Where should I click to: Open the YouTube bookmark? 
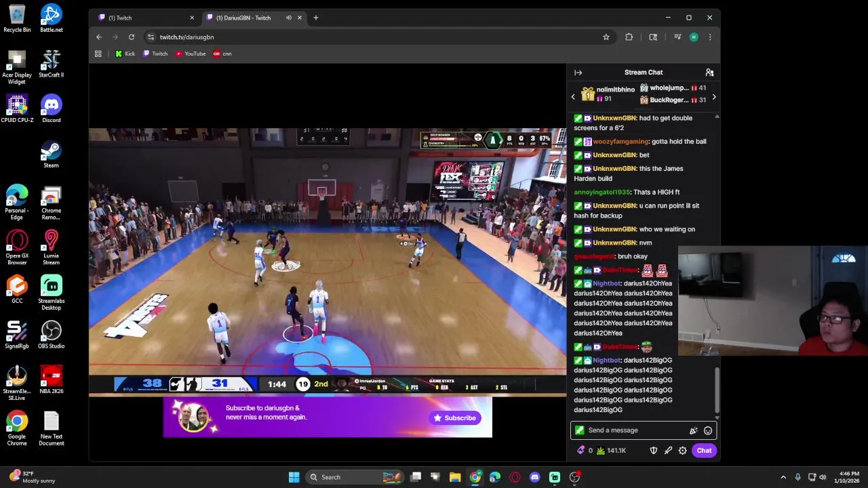pos(191,54)
